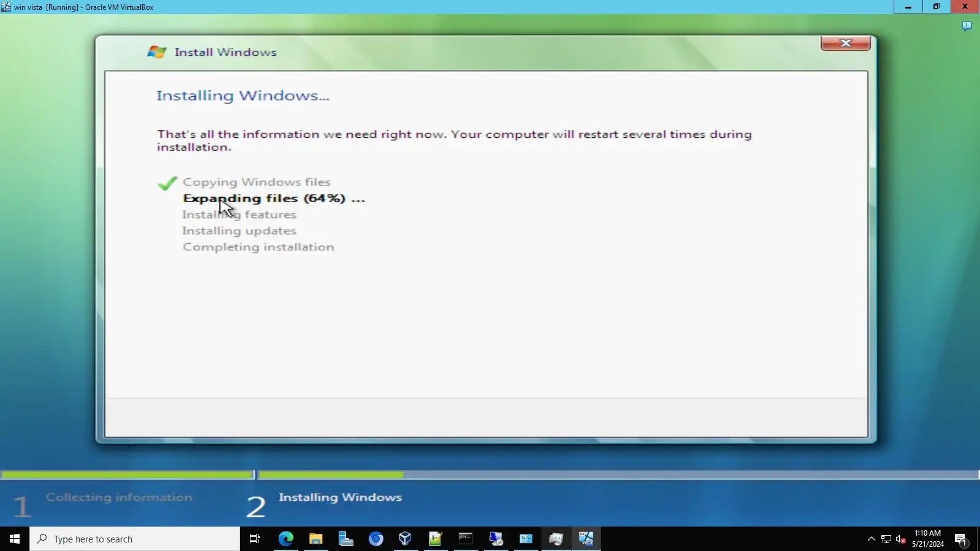Open File Explorer from the taskbar

pos(316,539)
